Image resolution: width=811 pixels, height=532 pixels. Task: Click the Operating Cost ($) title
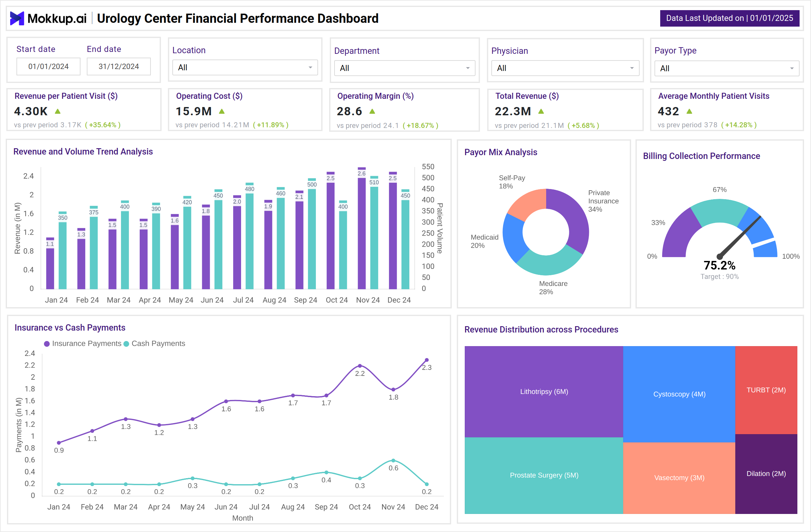pos(209,96)
